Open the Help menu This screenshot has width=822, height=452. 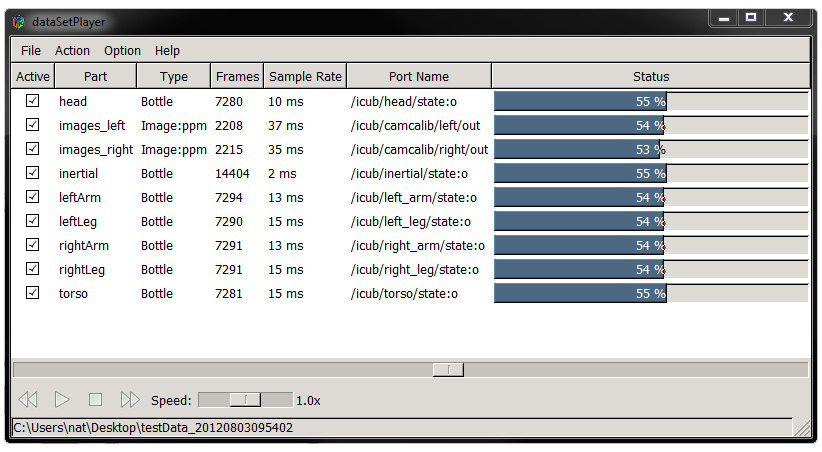(x=167, y=50)
